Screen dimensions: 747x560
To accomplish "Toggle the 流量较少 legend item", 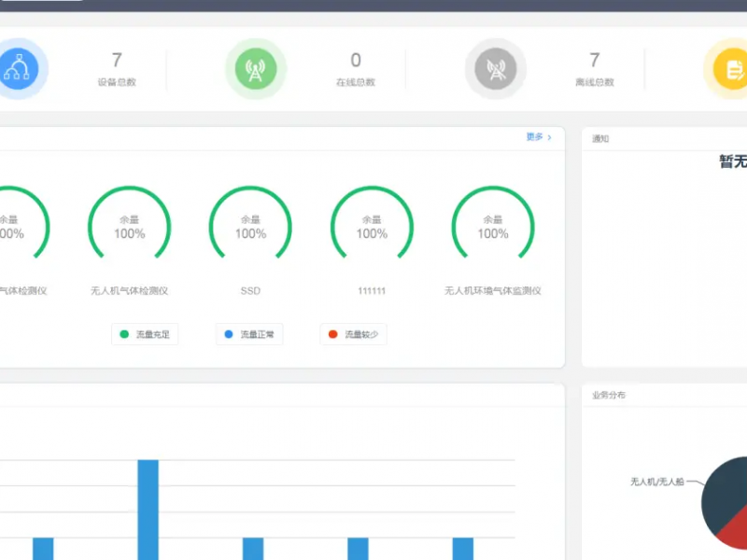I will tap(354, 334).
